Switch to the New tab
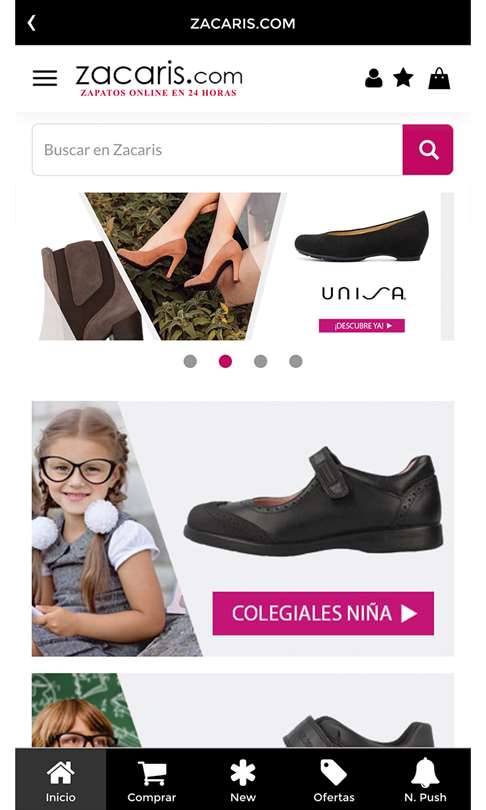This screenshot has height=810, width=486. tap(243, 780)
